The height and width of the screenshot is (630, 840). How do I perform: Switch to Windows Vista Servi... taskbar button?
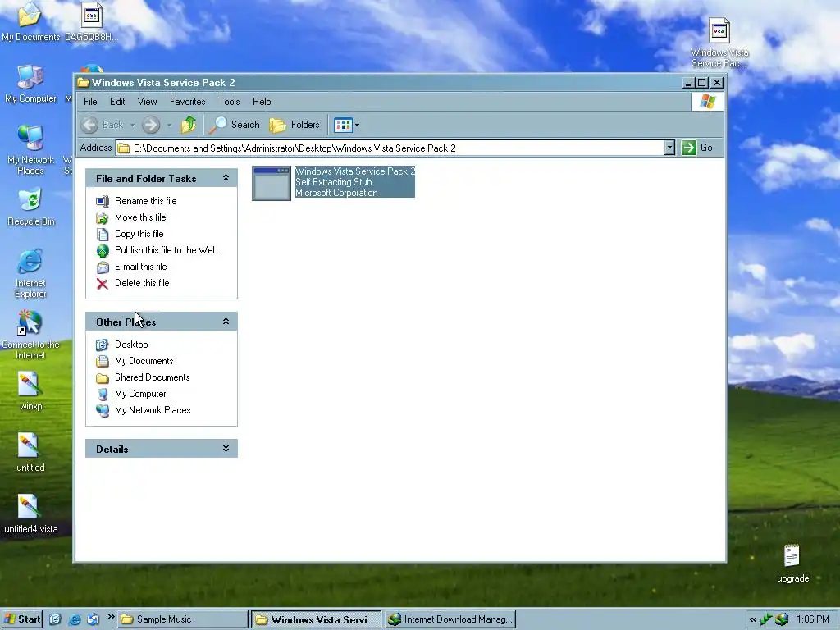click(x=316, y=619)
